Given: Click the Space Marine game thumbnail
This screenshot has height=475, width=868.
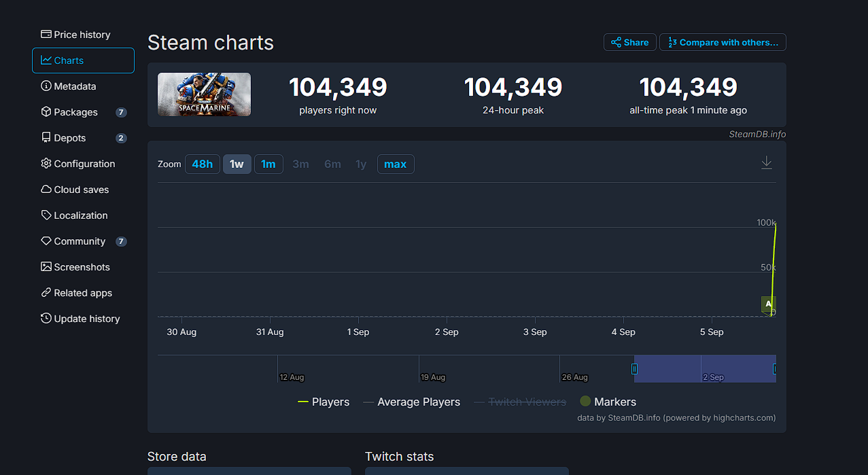Looking at the screenshot, I should (204, 94).
